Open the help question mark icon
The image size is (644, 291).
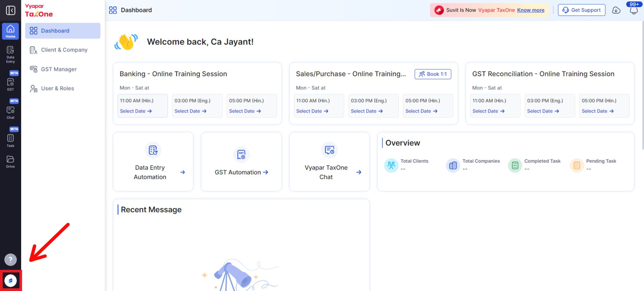click(x=10, y=260)
